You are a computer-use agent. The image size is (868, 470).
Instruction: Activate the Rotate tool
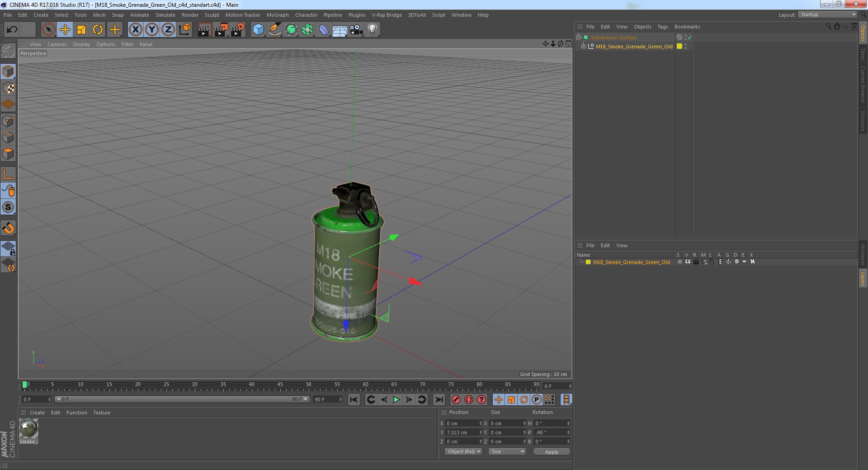point(98,30)
